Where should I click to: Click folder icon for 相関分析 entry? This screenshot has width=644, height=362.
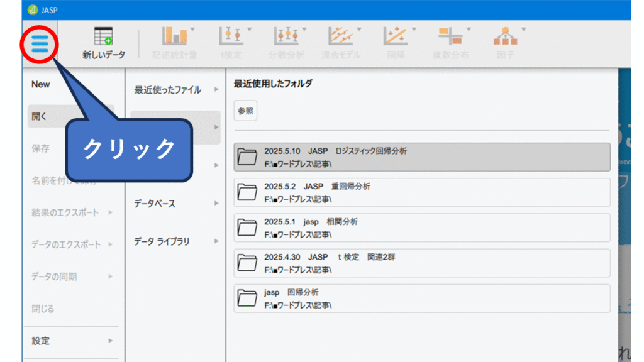(247, 228)
